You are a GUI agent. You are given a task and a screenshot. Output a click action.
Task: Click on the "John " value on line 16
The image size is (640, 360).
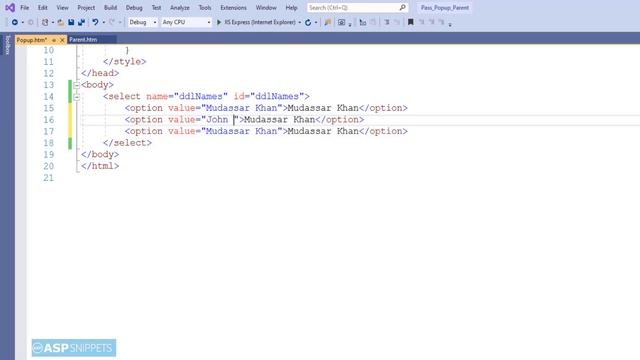pos(220,120)
